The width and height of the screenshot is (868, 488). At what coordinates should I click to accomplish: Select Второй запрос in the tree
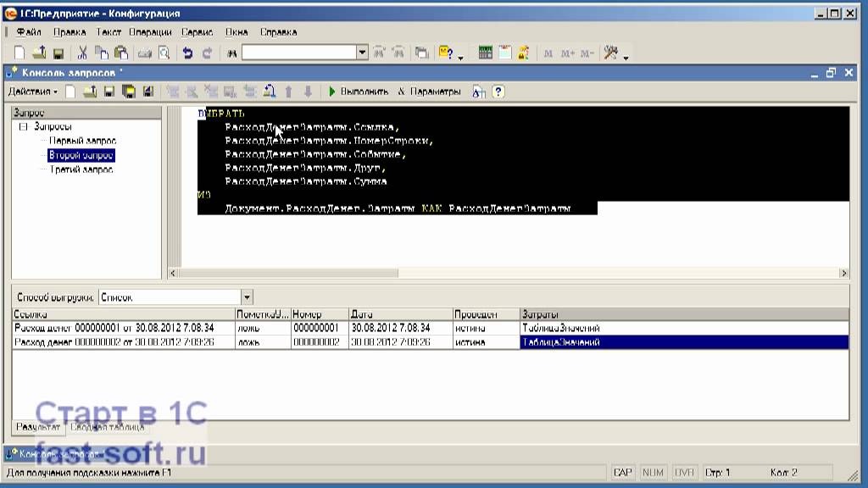coord(81,156)
